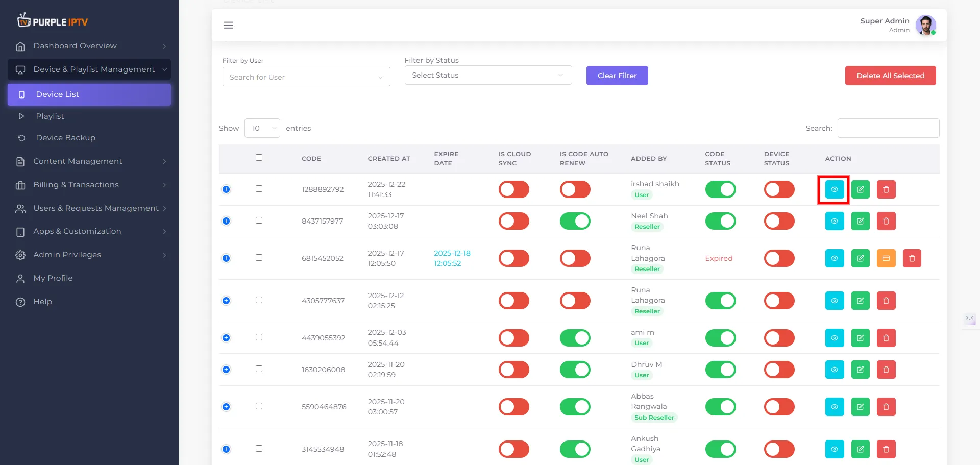
Task: Expand the Dashboard Overview menu
Action: tap(89, 46)
